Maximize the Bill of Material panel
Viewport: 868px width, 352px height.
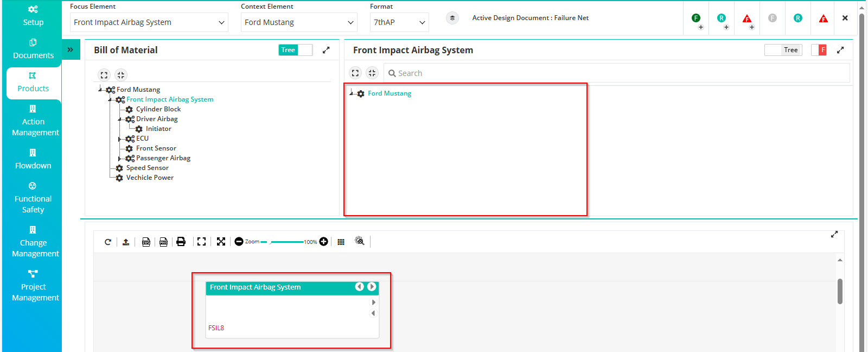click(x=326, y=50)
